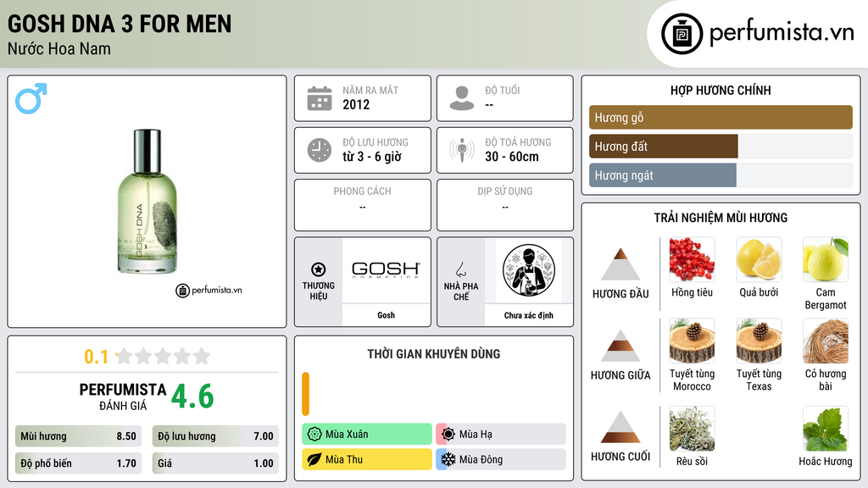Screen dimensions: 868x488
Task: Click the perfumista.vn bottle logo icon in header
Action: tap(682, 34)
